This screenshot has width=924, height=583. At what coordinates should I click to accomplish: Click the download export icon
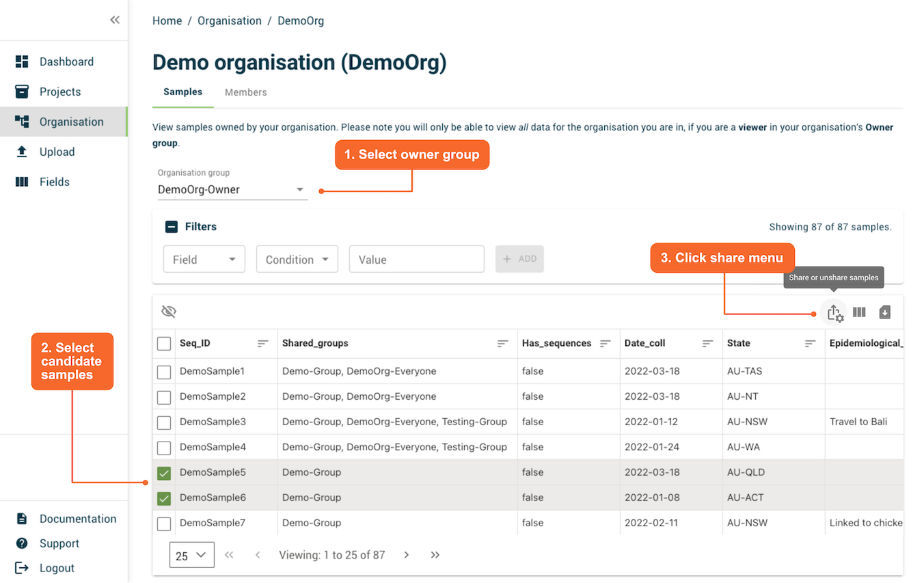[884, 312]
